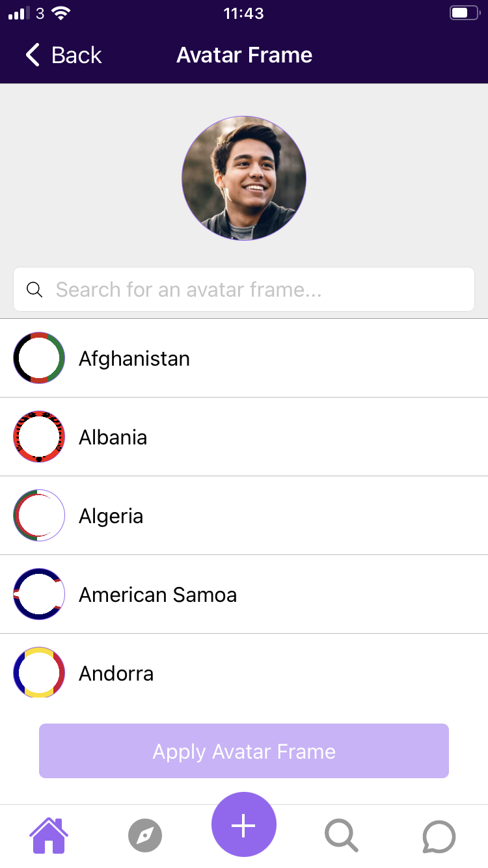Click the American Samoa flag frame icon
Viewport: 488px width, 868px height.
(x=39, y=594)
